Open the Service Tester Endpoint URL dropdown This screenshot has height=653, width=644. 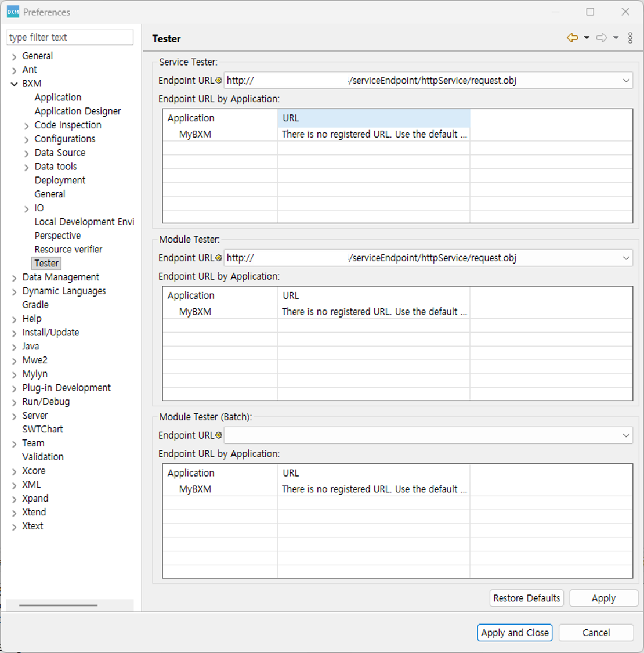626,81
